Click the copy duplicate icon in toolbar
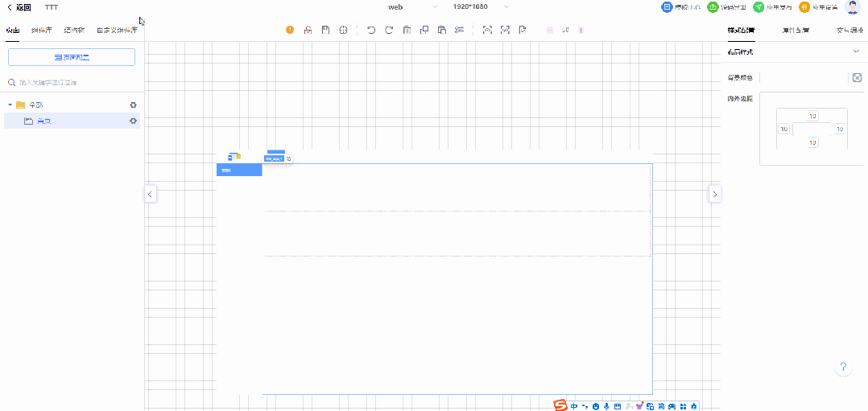Screen dimensions: 868x411 tap(424, 30)
